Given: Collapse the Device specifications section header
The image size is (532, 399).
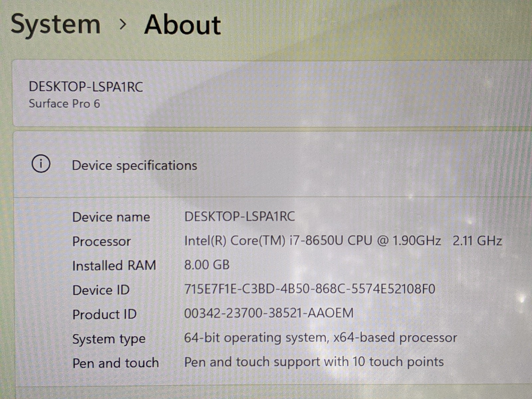Looking at the screenshot, I should point(273,164).
